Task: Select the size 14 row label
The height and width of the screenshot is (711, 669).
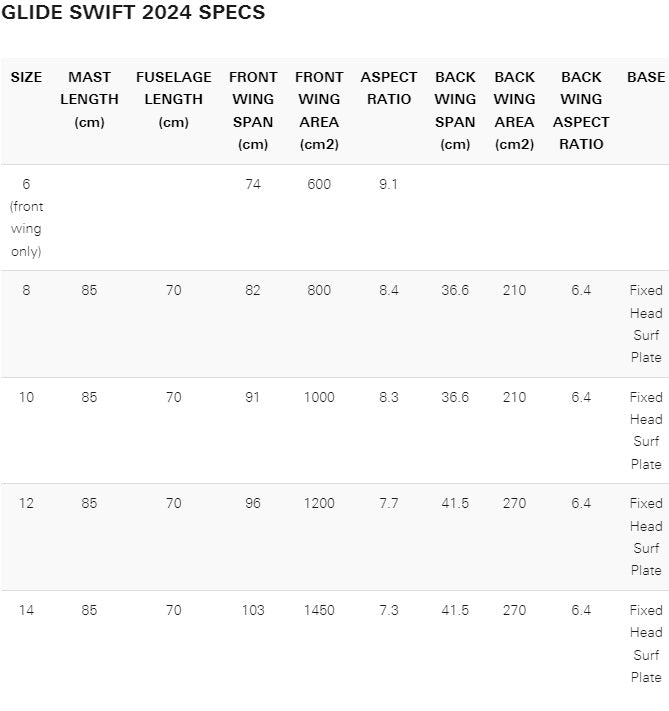Action: tap(26, 610)
